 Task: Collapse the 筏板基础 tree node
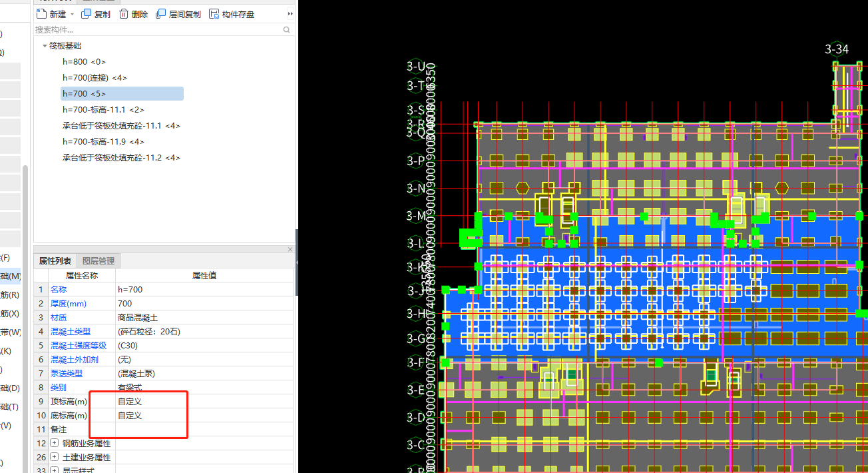(x=45, y=46)
